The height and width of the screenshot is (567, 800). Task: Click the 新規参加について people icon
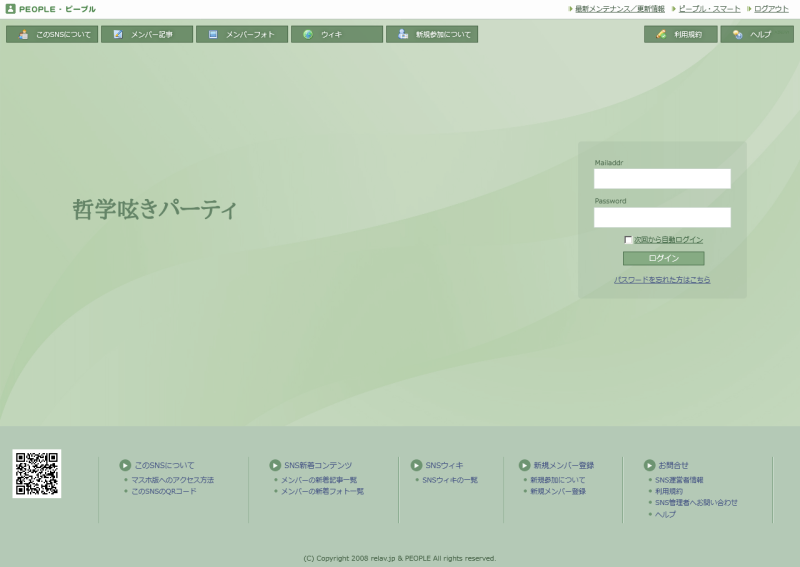403,34
